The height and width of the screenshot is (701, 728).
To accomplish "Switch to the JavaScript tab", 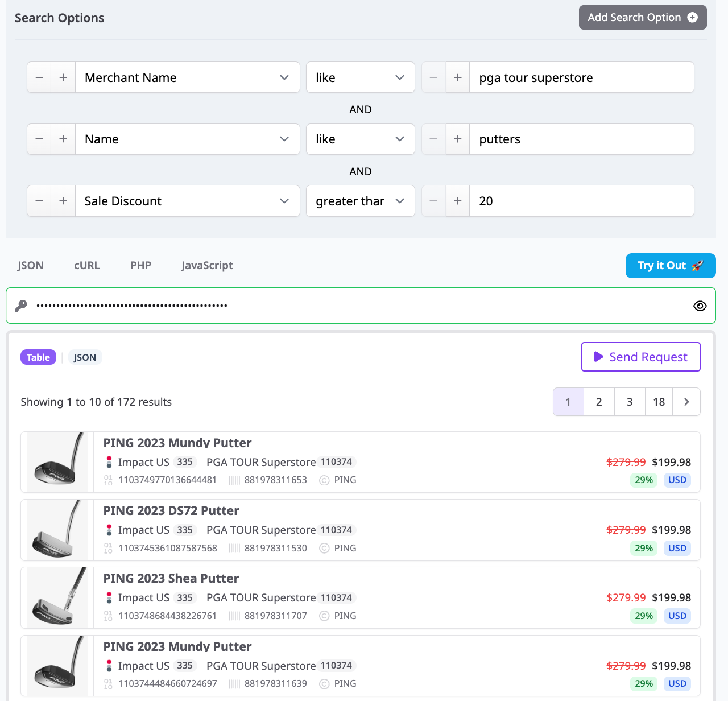I will coord(207,266).
